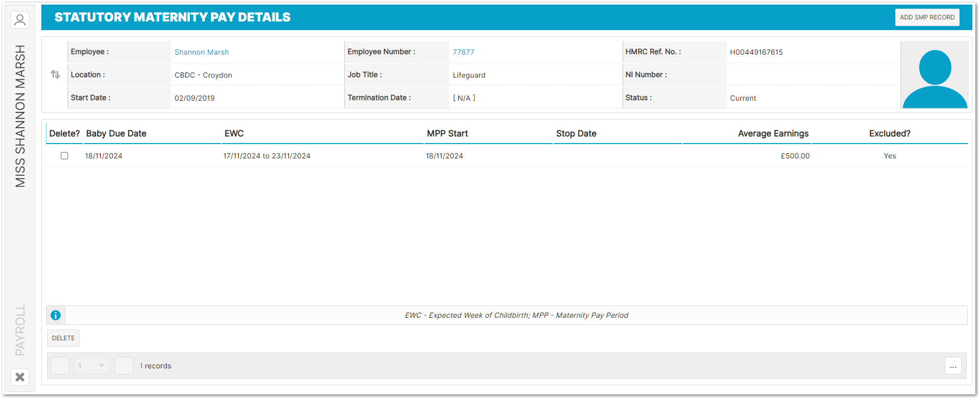Click the employee profile icon in sidebar
The width and height of the screenshot is (980, 399).
[20, 20]
